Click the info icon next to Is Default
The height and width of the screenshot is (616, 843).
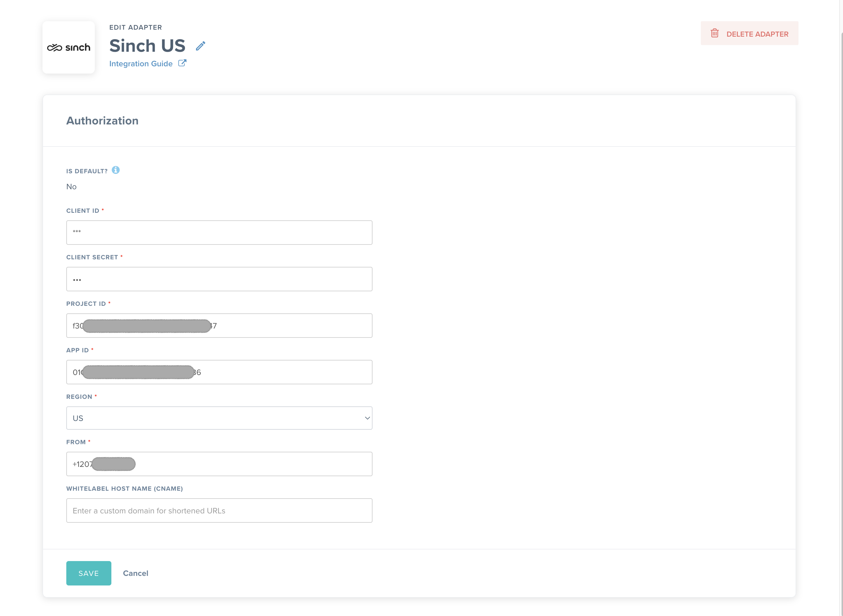pos(116,170)
